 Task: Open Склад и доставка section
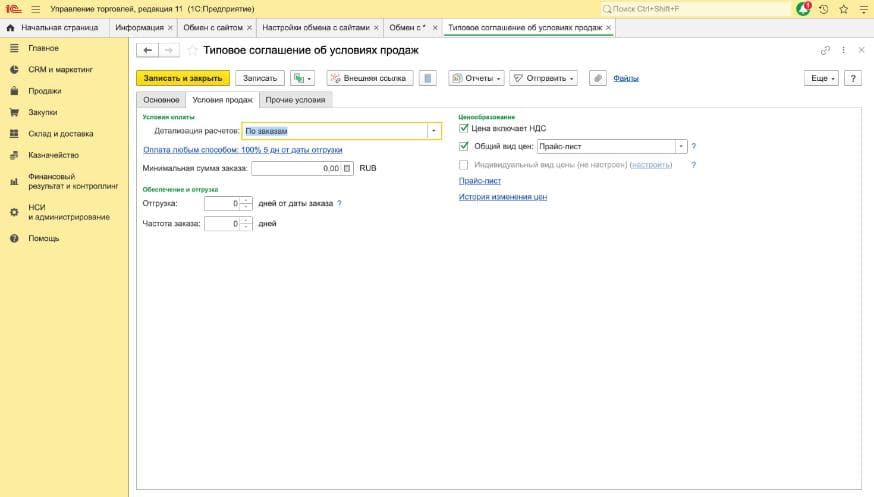coord(61,134)
